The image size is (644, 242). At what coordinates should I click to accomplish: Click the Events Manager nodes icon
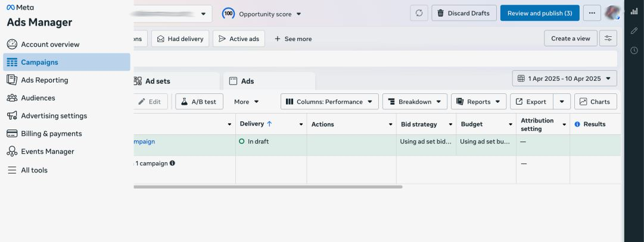(x=12, y=152)
